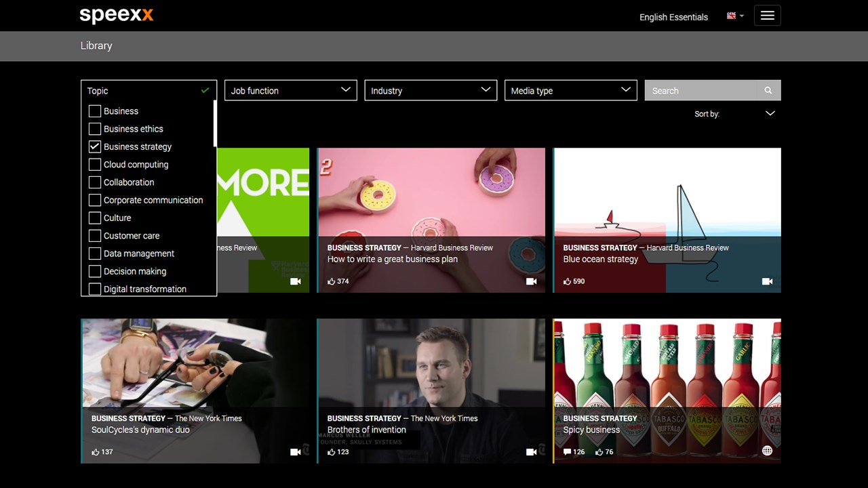The height and width of the screenshot is (488, 868).
Task: Click video camera icon on Blue ocean strategy
Action: point(767,281)
